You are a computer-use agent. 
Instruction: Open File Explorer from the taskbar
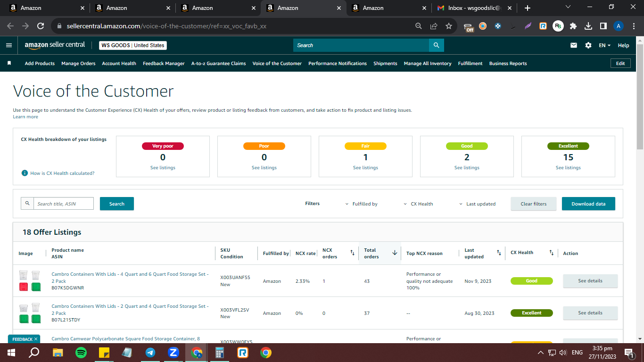58,353
